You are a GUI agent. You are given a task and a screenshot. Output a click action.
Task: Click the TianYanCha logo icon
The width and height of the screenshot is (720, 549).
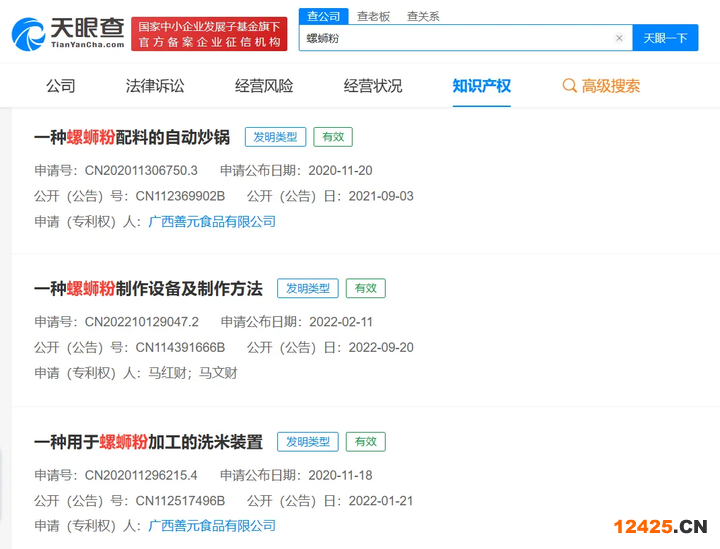coord(28,34)
